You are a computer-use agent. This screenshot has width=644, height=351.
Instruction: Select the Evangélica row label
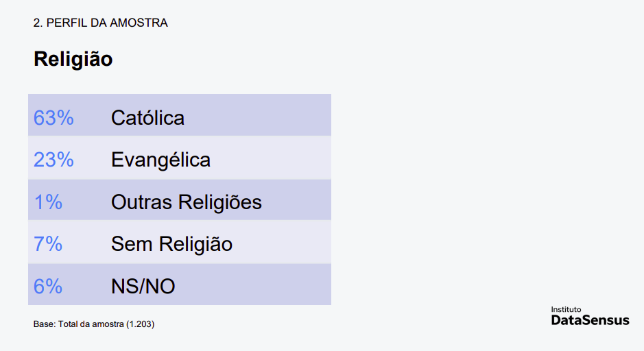point(160,160)
